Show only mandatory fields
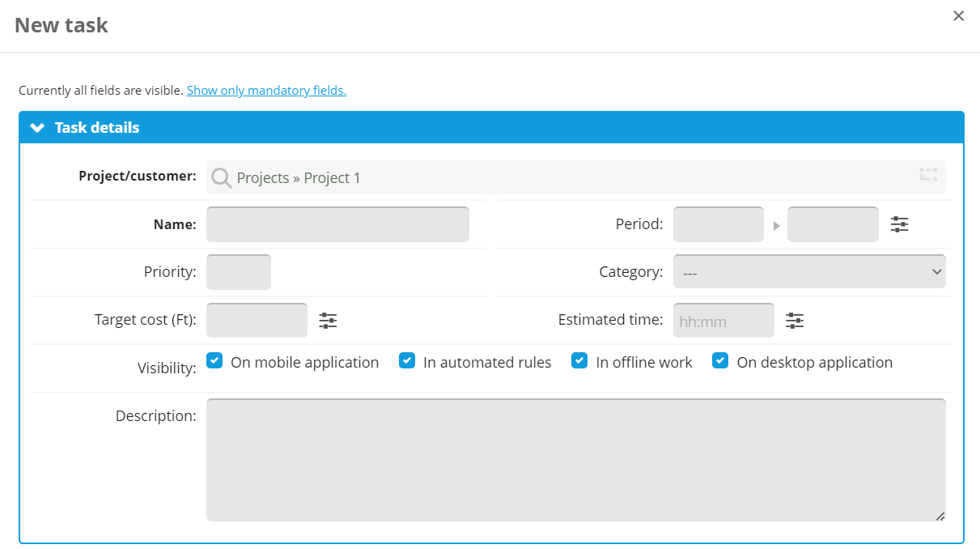The width and height of the screenshot is (980, 549). (266, 91)
